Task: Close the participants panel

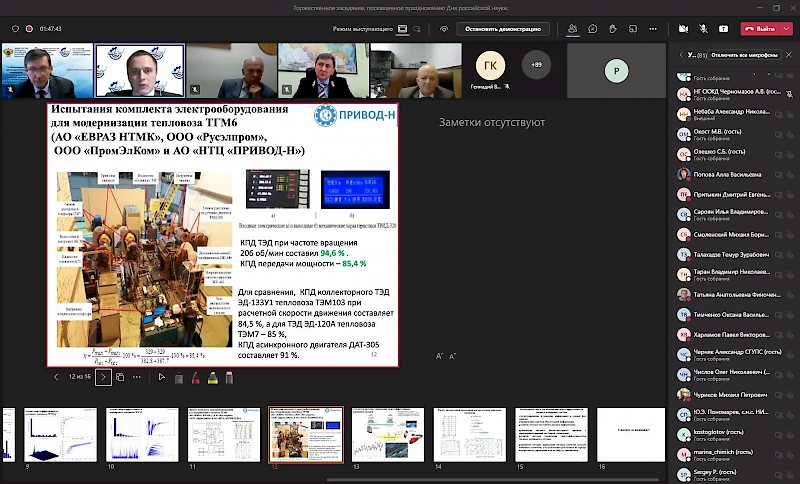Action: click(791, 54)
